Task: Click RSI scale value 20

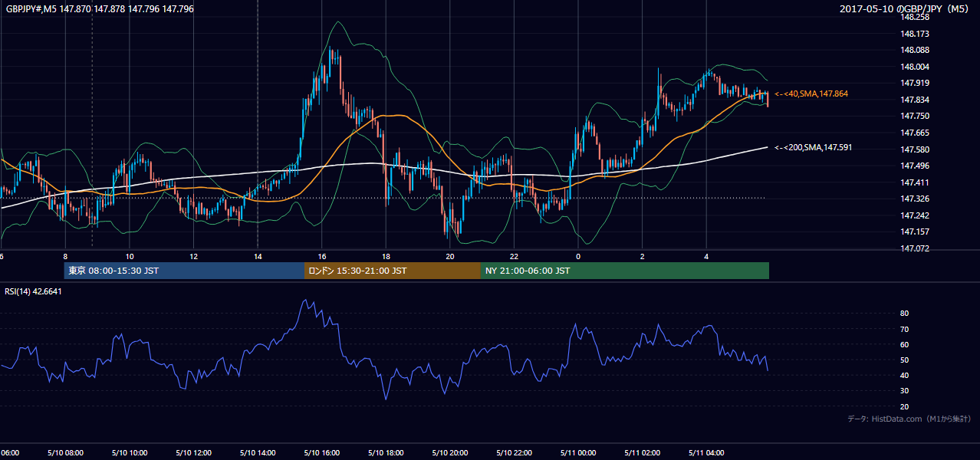Action: [x=904, y=406]
